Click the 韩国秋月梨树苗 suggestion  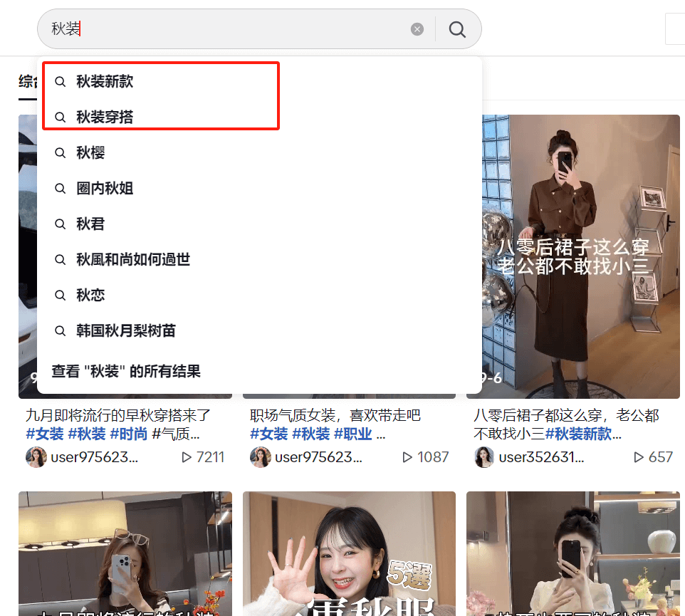click(x=126, y=331)
